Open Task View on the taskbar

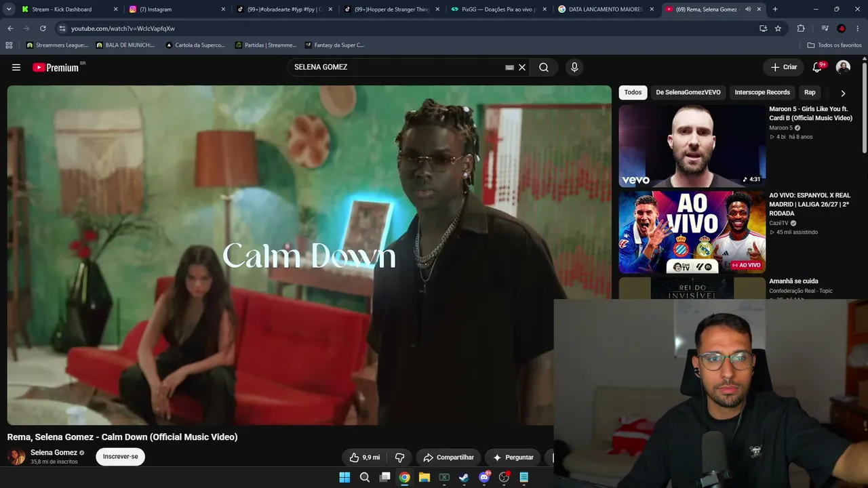[x=384, y=477]
